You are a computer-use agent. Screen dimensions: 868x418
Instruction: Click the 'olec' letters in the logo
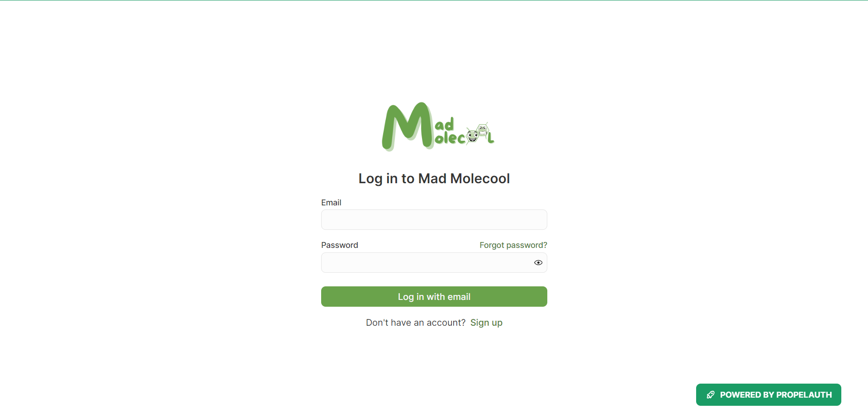point(450,138)
